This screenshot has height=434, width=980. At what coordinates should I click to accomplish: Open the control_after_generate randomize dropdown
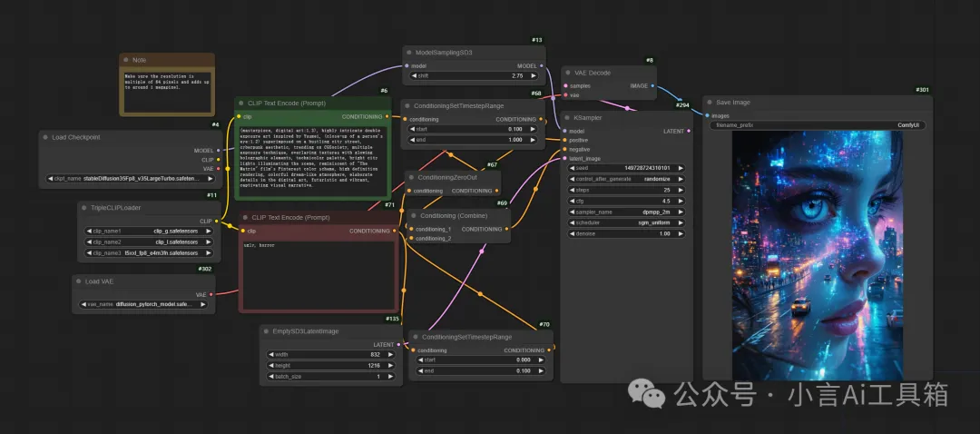(623, 179)
